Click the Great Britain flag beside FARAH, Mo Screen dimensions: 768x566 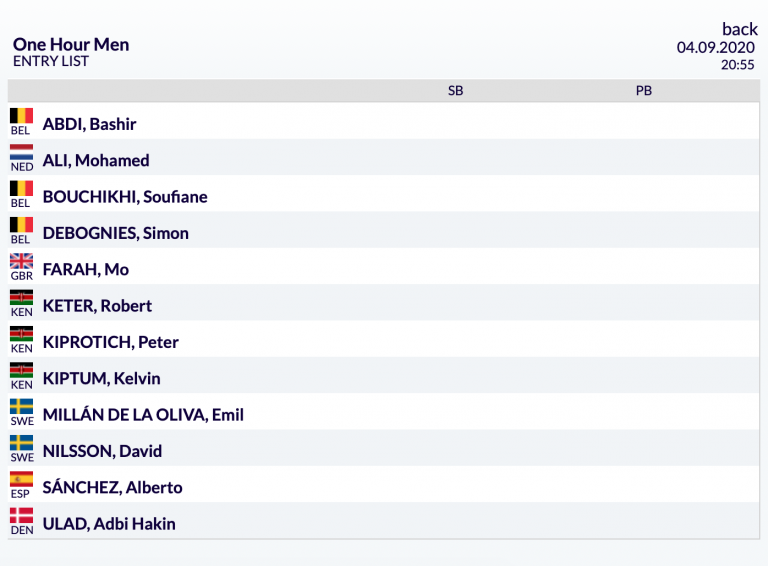click(21, 261)
